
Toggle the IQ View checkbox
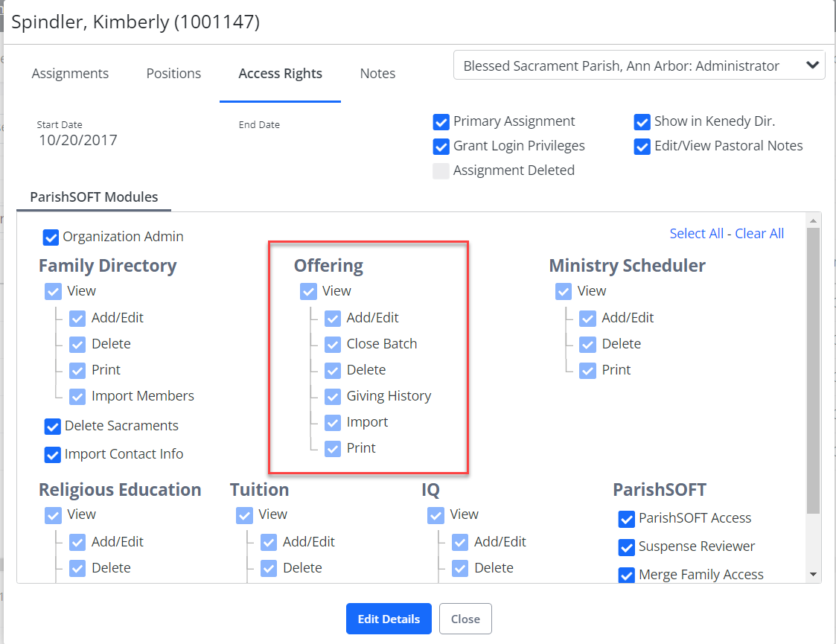tap(435, 515)
